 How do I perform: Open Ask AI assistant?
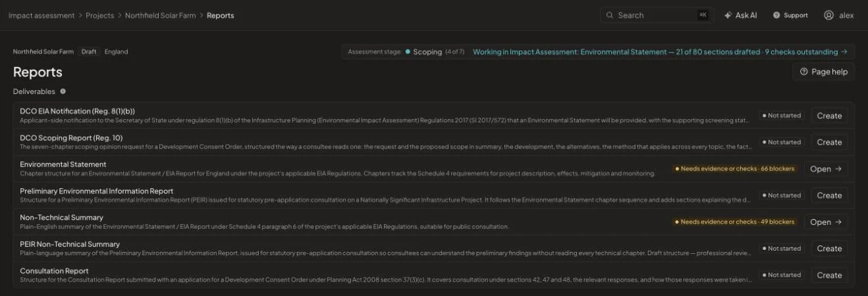point(740,15)
